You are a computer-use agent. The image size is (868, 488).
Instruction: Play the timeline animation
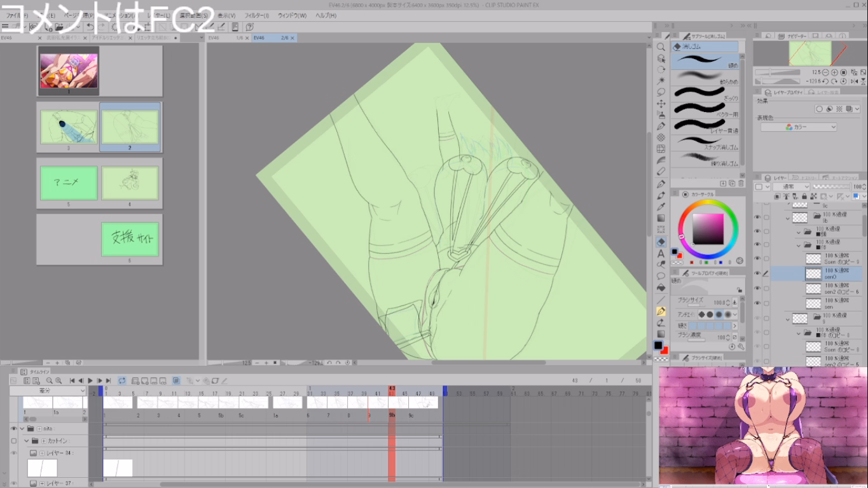point(90,380)
